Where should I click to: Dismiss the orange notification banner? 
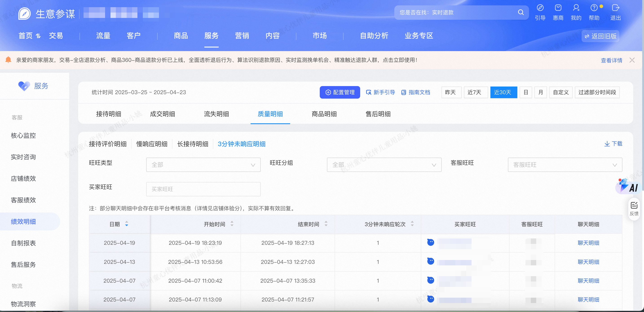point(632,60)
